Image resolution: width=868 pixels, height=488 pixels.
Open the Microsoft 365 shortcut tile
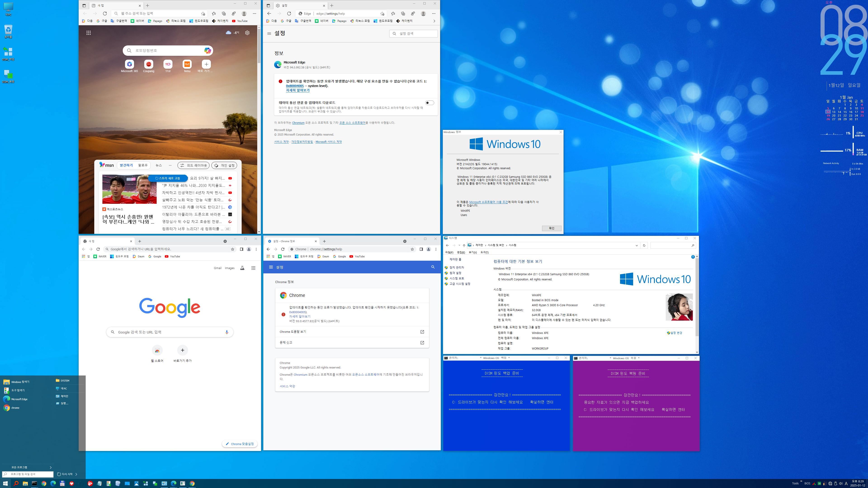click(129, 66)
